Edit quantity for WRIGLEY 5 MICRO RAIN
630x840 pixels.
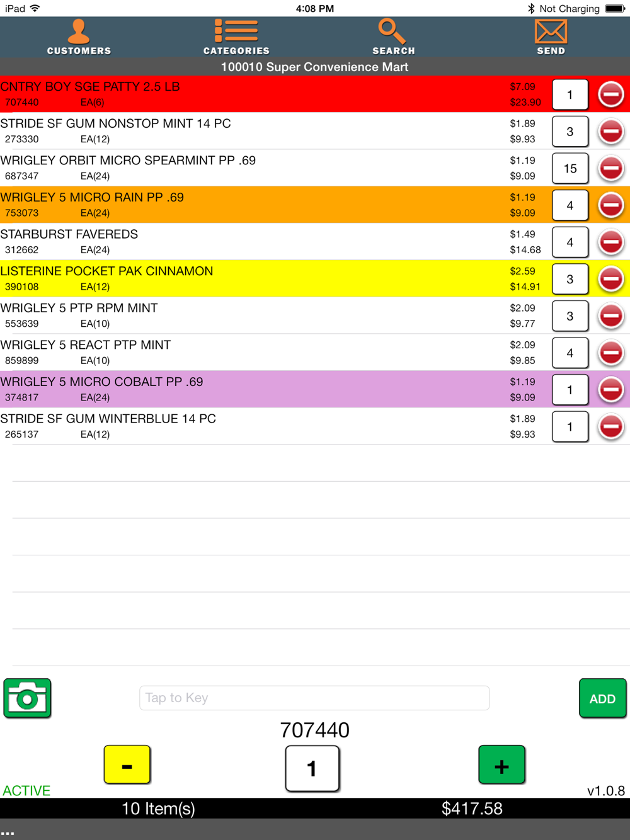[x=570, y=205]
